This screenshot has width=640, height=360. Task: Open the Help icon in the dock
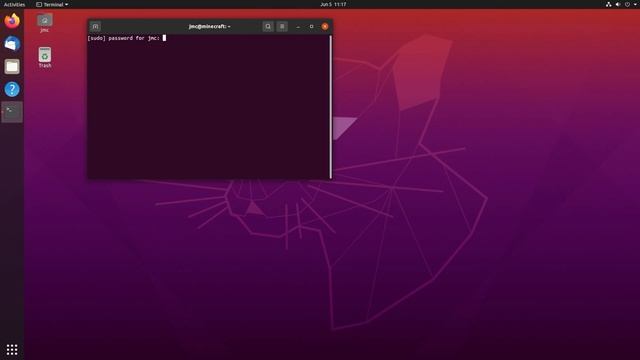click(x=12, y=89)
